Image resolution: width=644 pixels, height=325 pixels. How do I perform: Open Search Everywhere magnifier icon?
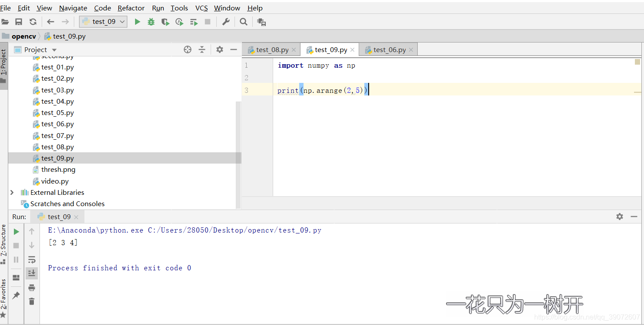tap(244, 22)
